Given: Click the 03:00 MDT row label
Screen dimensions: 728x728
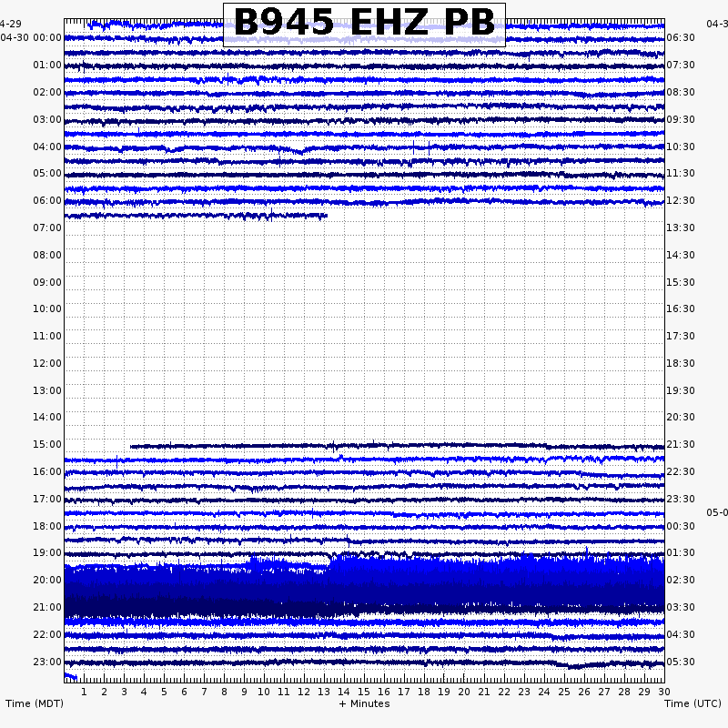Looking at the screenshot, I should [x=47, y=120].
